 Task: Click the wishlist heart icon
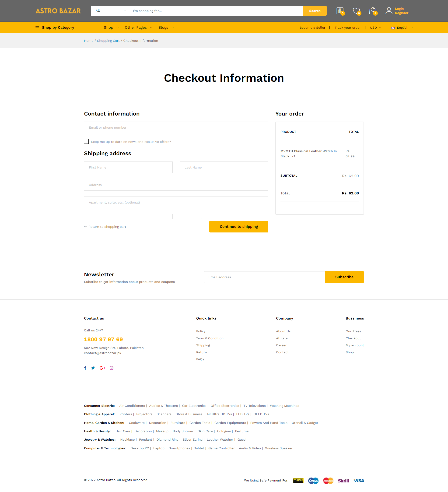[356, 11]
